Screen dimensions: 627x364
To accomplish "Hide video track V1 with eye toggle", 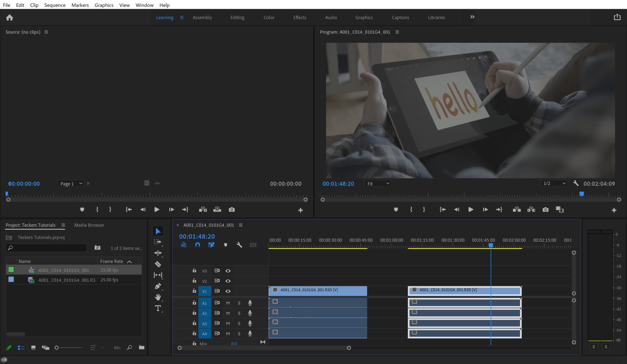I will click(228, 291).
